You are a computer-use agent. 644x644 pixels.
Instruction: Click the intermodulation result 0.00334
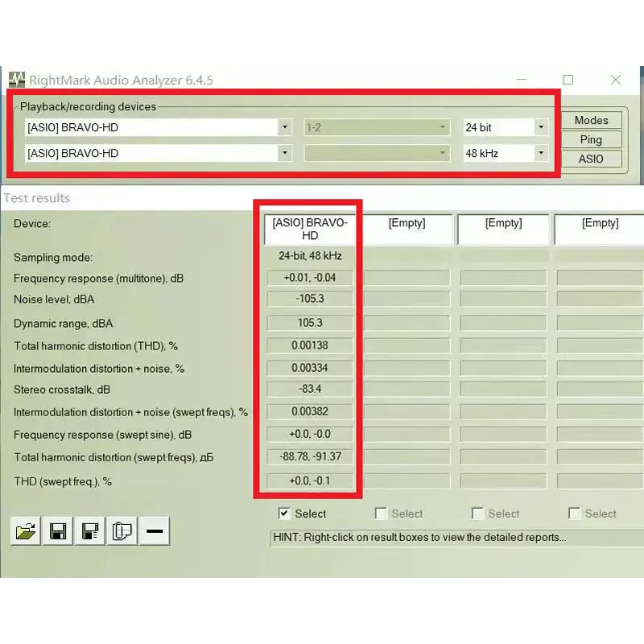pyautogui.click(x=310, y=368)
